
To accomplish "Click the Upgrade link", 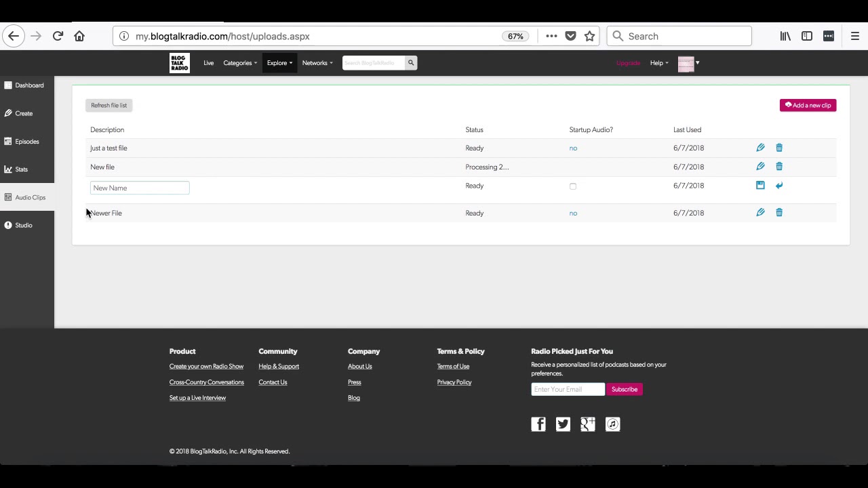I will coord(628,63).
